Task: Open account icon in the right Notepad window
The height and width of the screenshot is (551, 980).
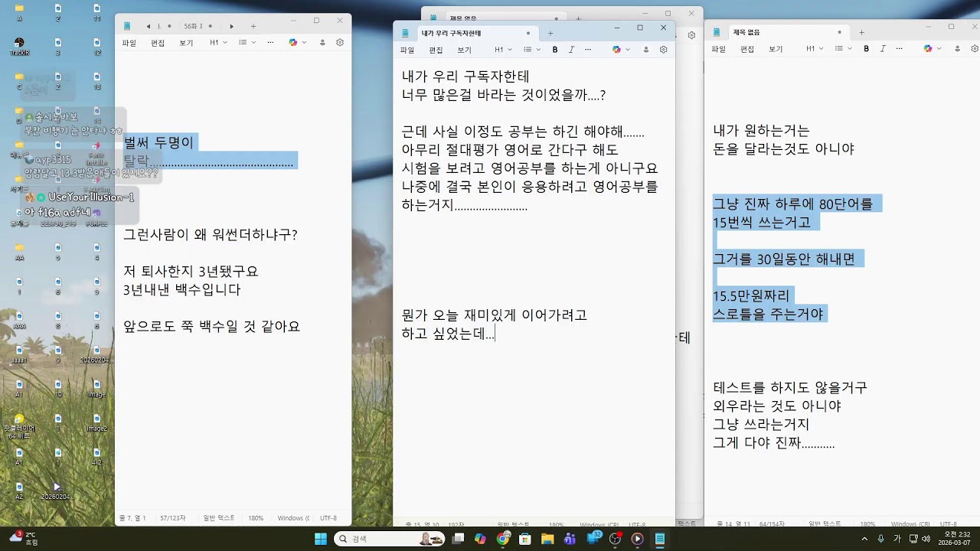Action: pos(957,48)
